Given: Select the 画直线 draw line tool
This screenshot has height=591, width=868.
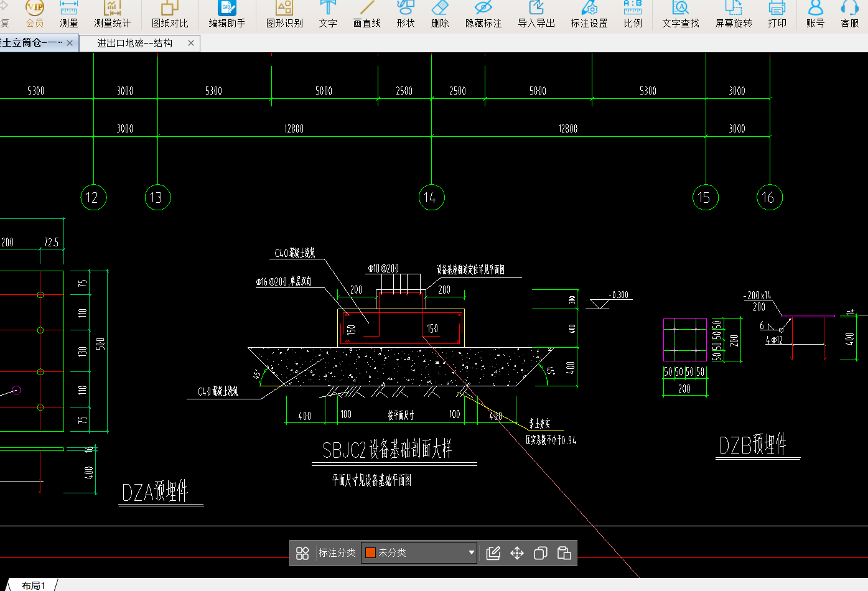Looking at the screenshot, I should tap(367, 14).
